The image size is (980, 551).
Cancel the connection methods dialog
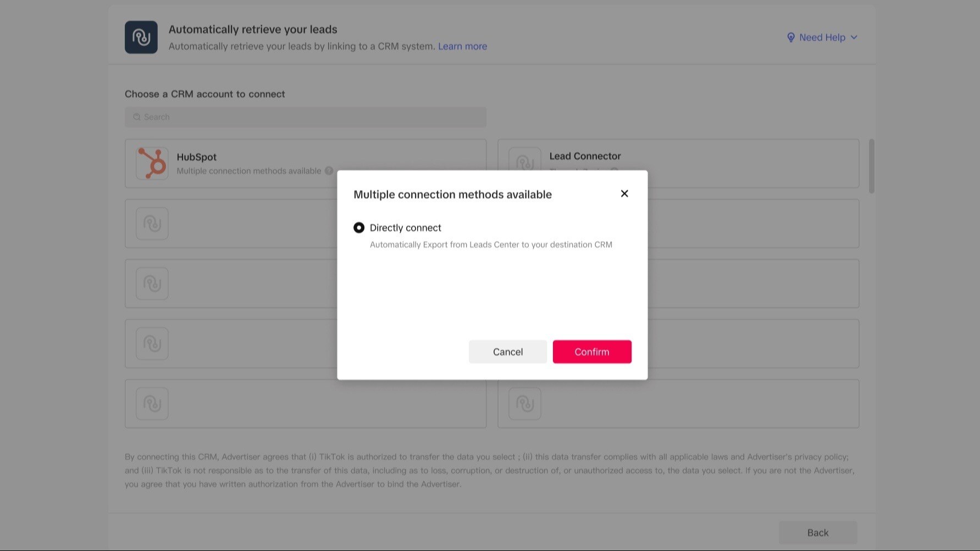tap(507, 352)
